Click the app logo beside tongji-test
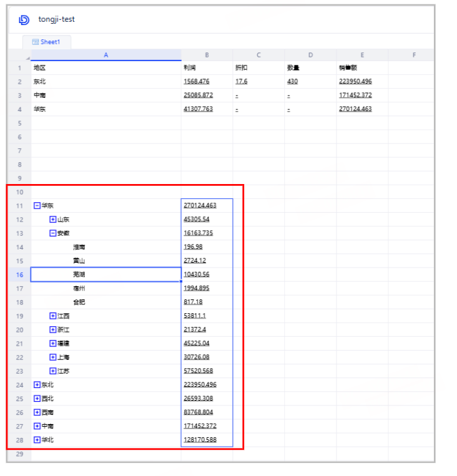Screen dimensions: 457x476 (24, 20)
